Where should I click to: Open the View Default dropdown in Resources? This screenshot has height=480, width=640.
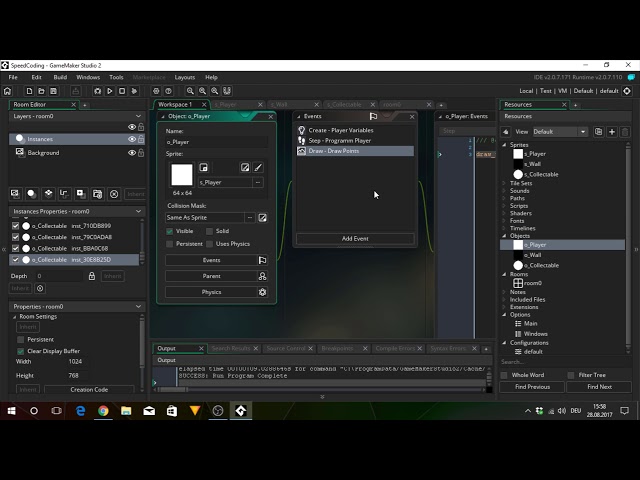(x=560, y=132)
